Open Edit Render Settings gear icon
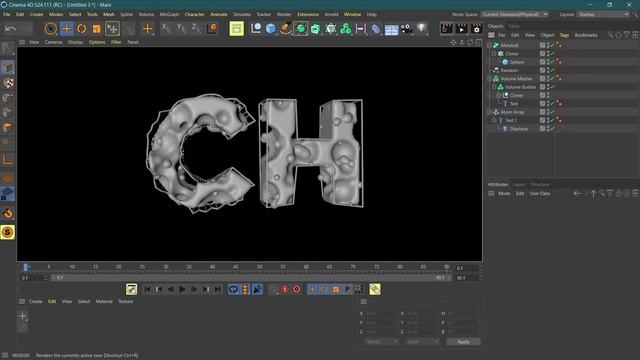Viewport: 640px width, 360px height. [x=476, y=29]
